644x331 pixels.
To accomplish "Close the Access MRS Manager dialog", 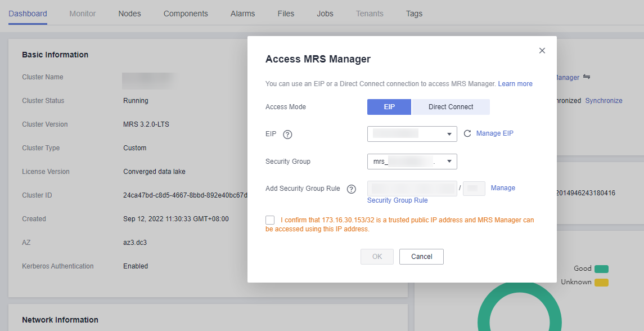I will 542,51.
